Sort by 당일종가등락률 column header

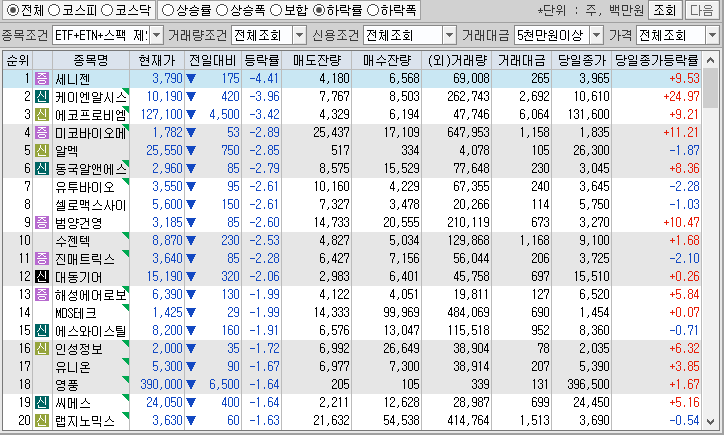coord(657,60)
